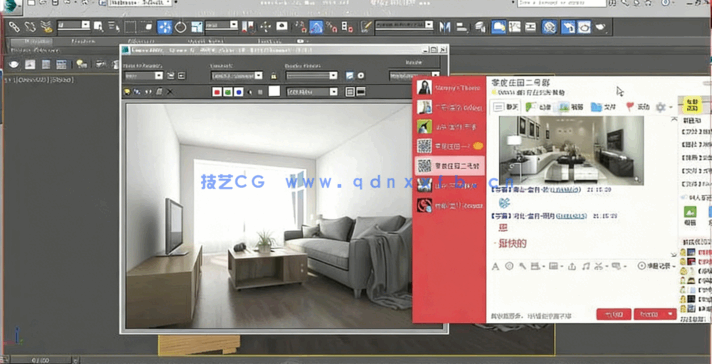Open Render Preset dropdown in render window
The height and width of the screenshot is (364, 712).
point(312,76)
